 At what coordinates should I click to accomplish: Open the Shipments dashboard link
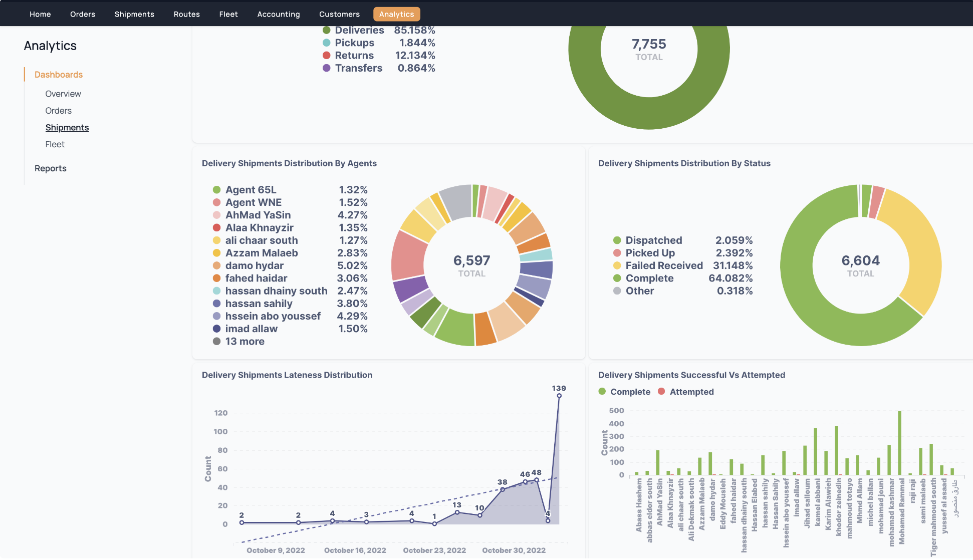click(x=67, y=127)
